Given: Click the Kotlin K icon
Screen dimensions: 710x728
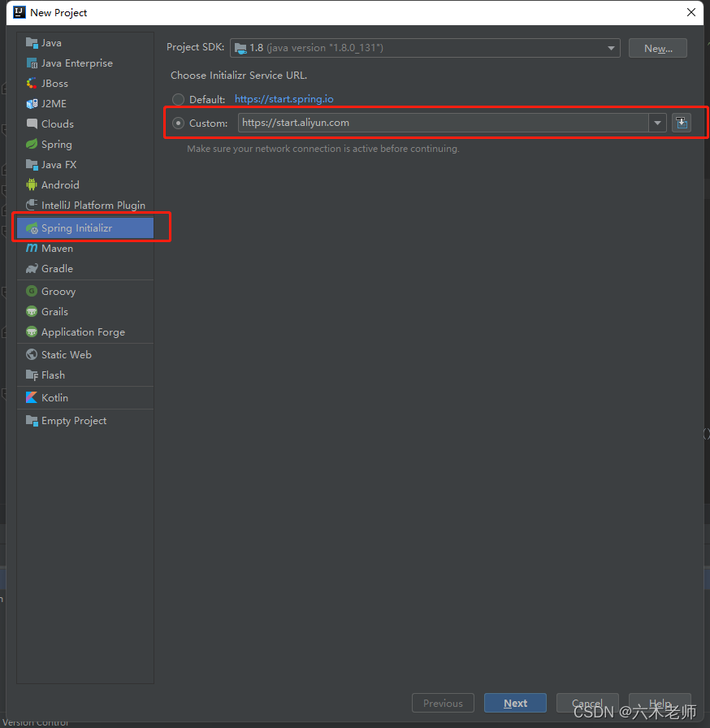Looking at the screenshot, I should point(32,398).
